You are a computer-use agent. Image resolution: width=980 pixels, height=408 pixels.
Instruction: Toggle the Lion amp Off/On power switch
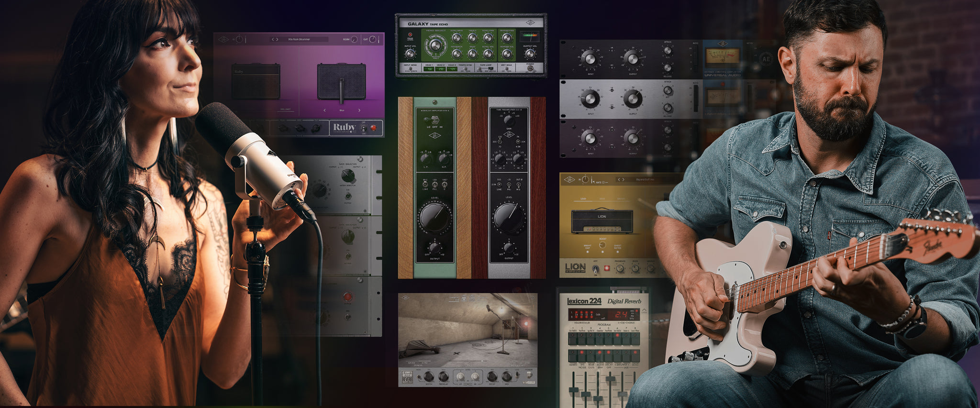595,269
